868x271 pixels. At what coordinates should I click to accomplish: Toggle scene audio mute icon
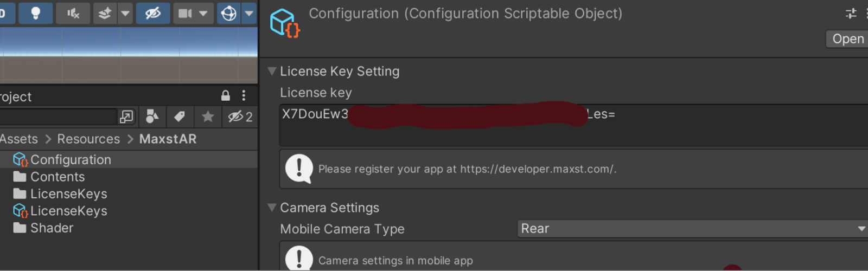(73, 13)
